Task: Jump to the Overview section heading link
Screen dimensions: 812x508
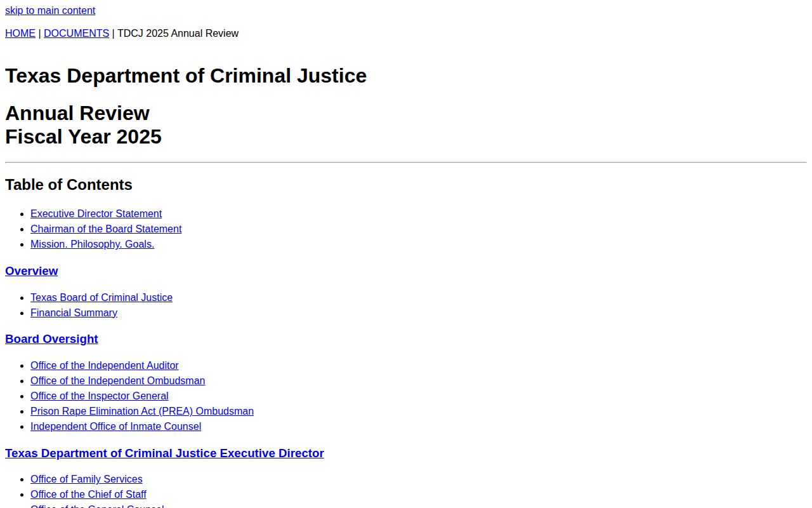Action: pos(32,271)
